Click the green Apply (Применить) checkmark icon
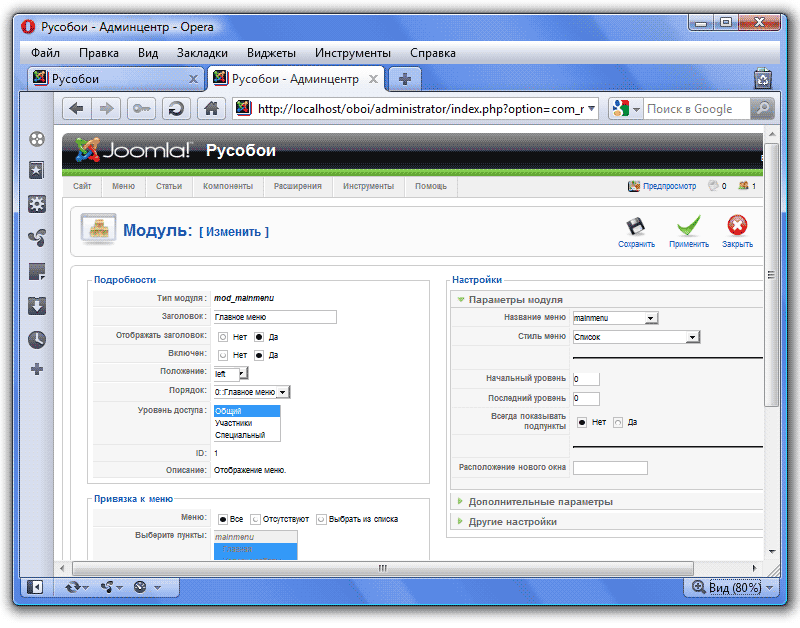The width and height of the screenshot is (800, 628). [x=688, y=227]
